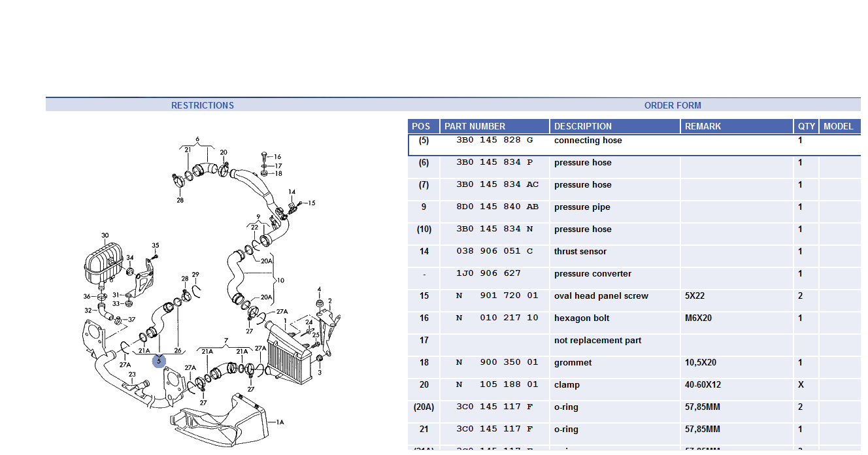Select callout 30 air tank in diagram
The width and height of the screenshot is (868, 455).
(105, 235)
